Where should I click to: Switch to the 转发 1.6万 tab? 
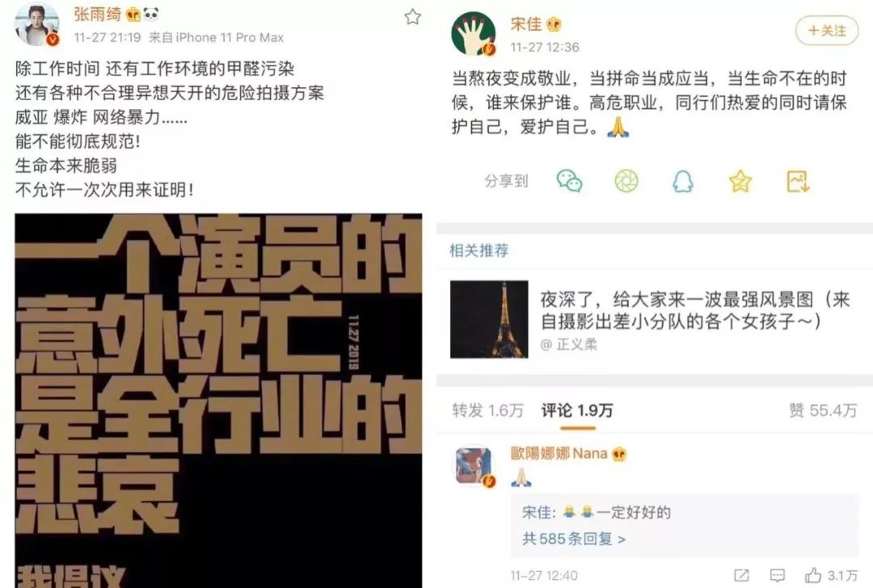(487, 410)
